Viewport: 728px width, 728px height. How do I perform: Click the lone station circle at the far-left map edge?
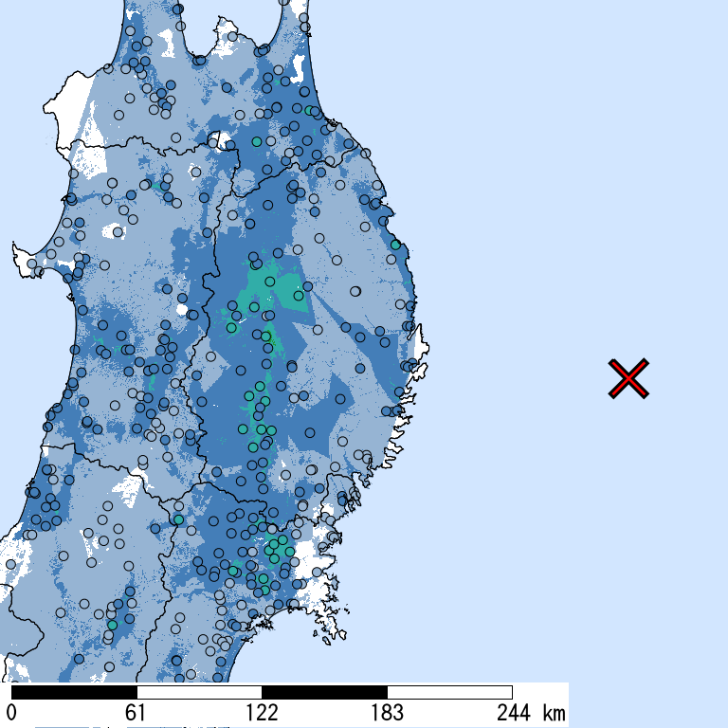point(11,564)
